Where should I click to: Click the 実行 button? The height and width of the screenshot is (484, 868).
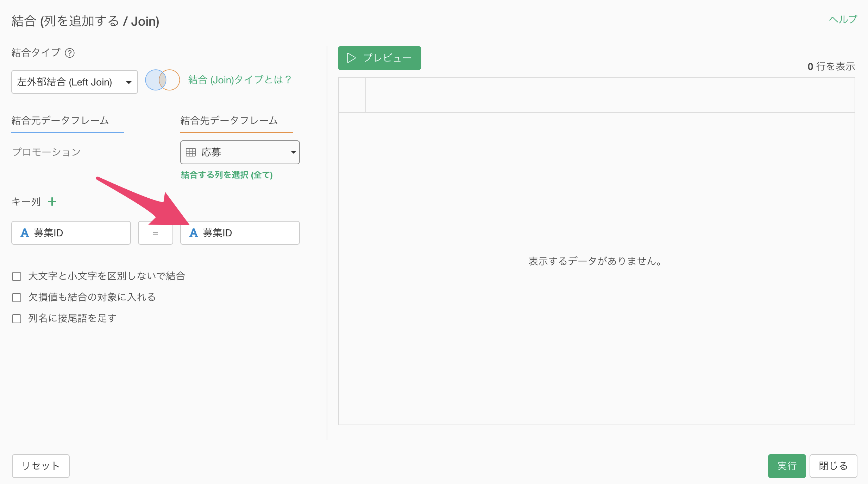click(x=787, y=466)
